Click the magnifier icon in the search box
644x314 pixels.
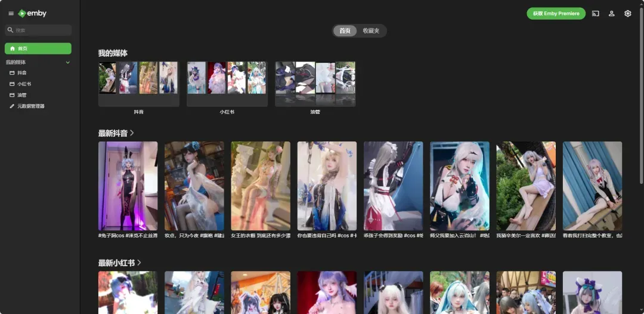11,30
